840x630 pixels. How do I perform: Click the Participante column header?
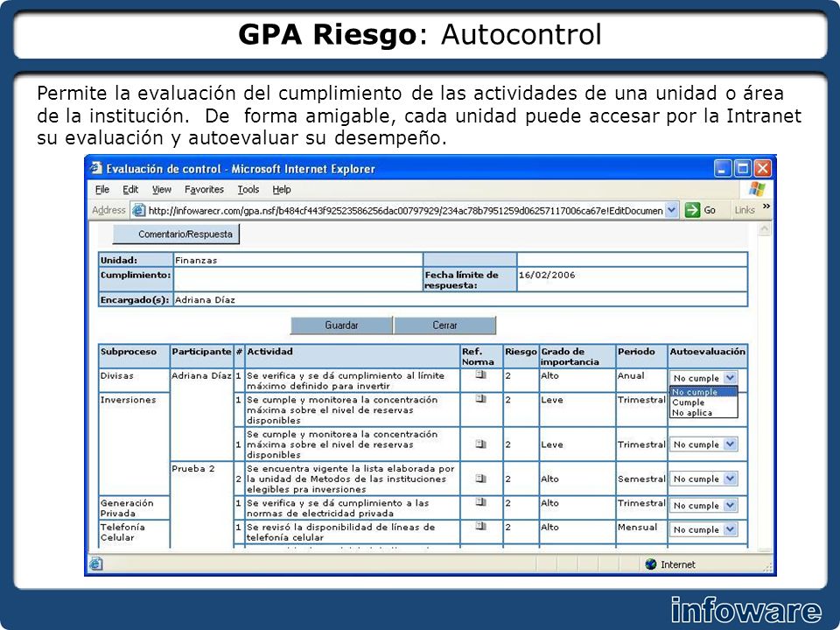click(201, 356)
